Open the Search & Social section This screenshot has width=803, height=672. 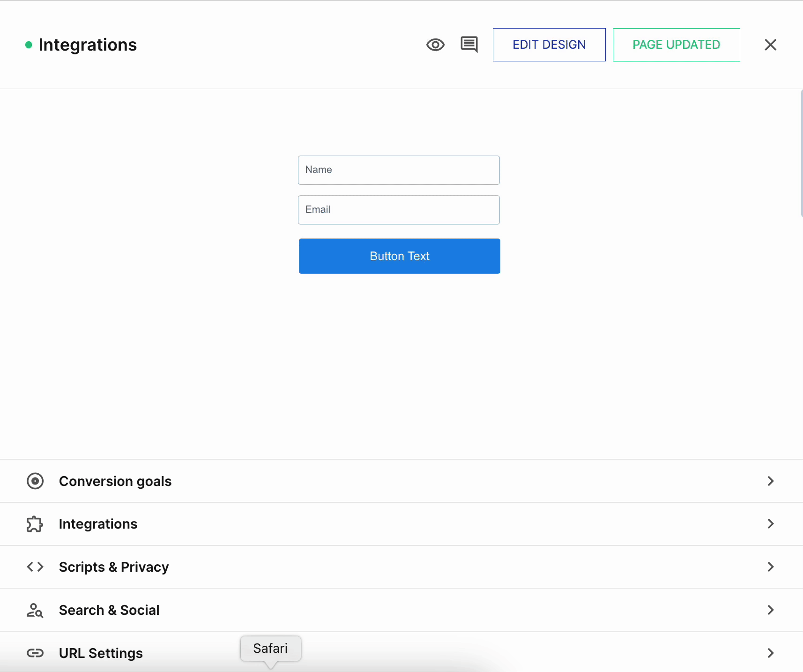[109, 610]
